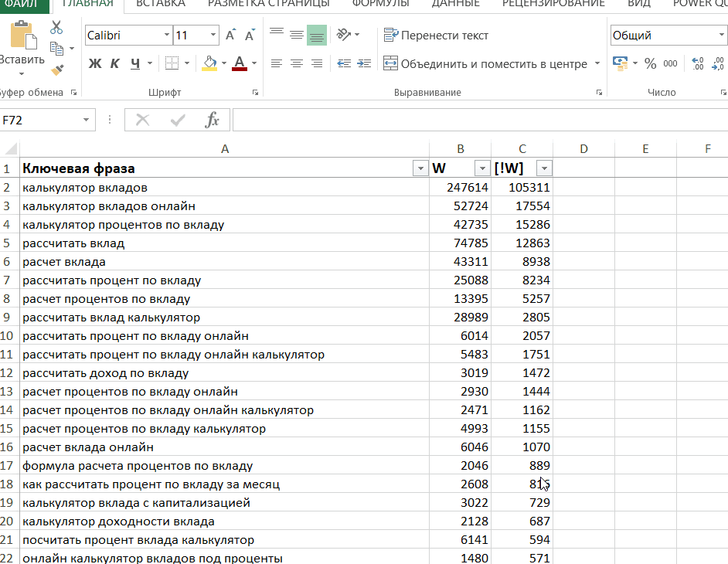Apply percent style icon
This screenshot has height=564, width=728.
click(x=651, y=63)
